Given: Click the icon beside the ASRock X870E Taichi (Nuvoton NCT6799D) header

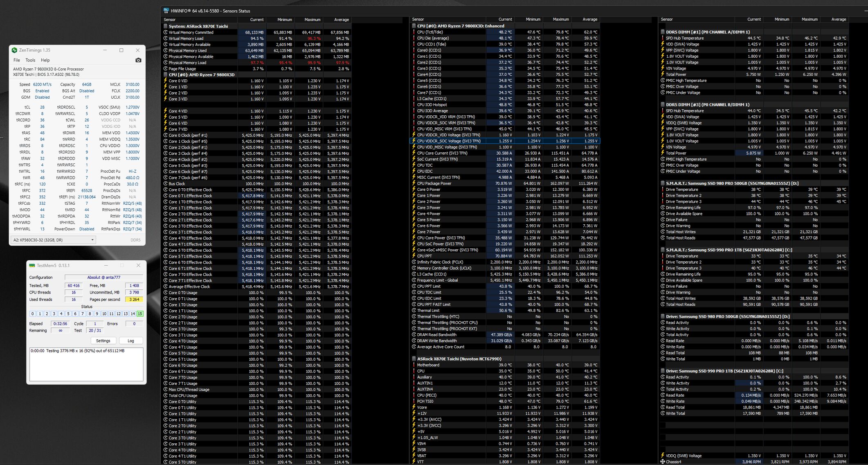Looking at the screenshot, I should [414, 359].
